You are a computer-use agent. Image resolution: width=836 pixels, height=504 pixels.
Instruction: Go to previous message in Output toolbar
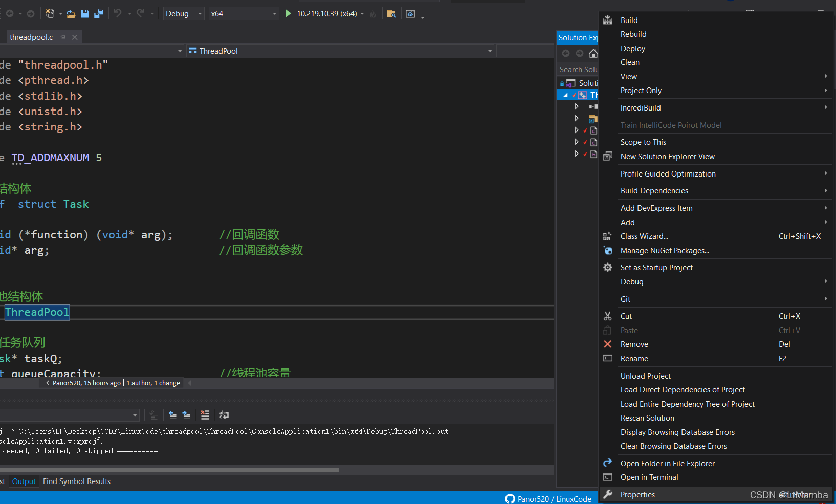[172, 415]
